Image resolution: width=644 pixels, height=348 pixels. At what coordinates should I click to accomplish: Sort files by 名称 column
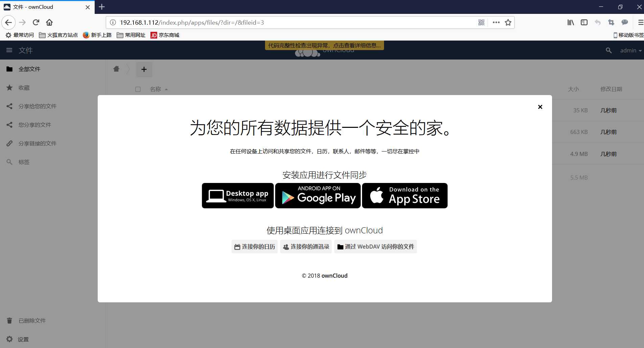point(159,89)
